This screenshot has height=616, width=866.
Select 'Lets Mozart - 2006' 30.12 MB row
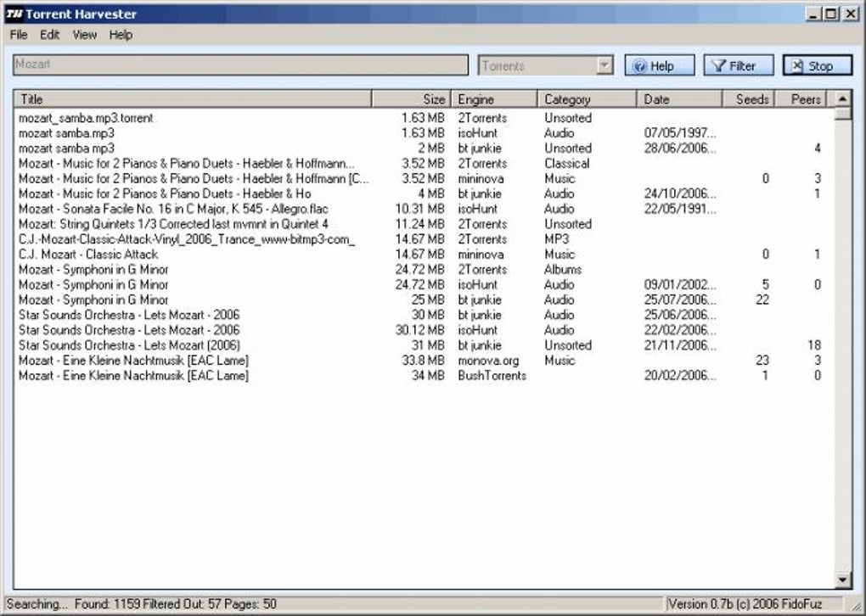[x=424, y=330]
